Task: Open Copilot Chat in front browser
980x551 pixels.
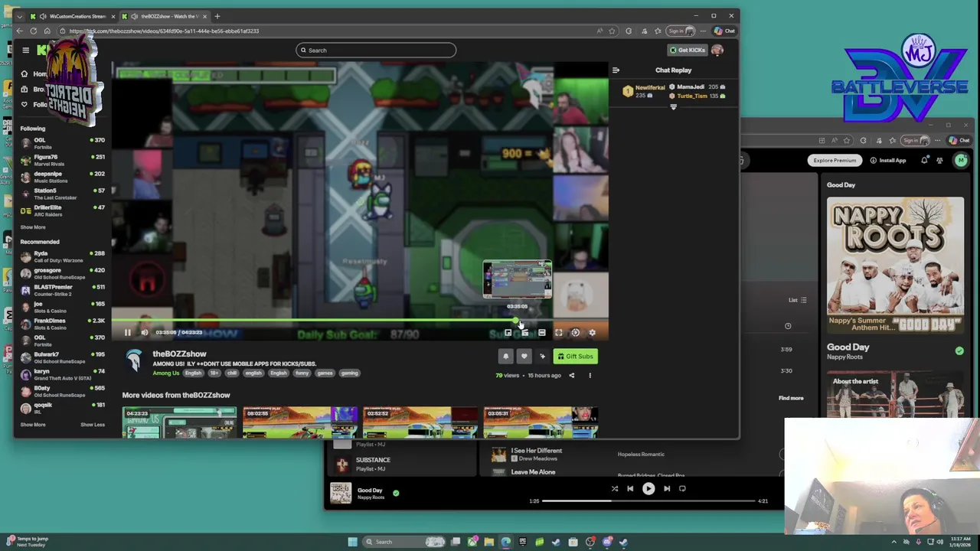Action: pyautogui.click(x=724, y=31)
